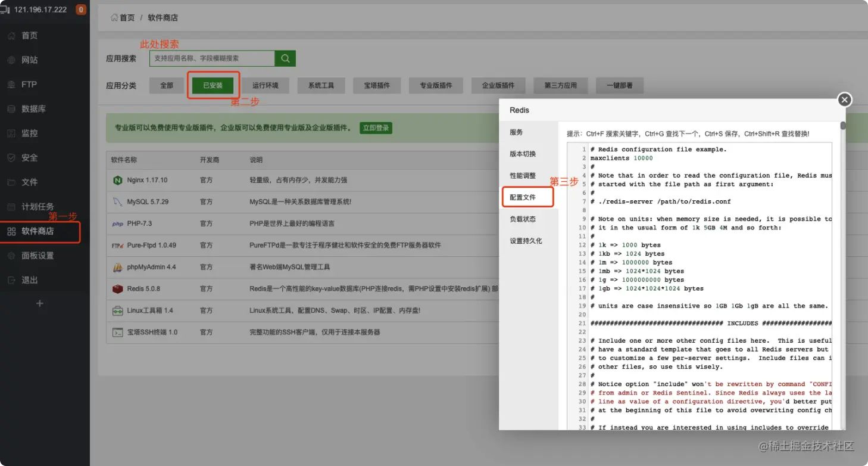868x466 pixels.
Task: Click the gear icon beside 面板设置
Action: tap(11, 256)
